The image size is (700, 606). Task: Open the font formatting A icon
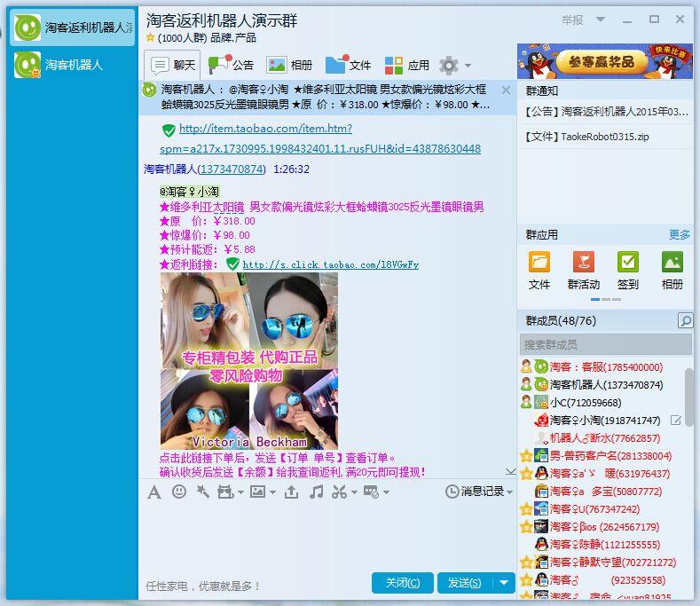[x=154, y=492]
